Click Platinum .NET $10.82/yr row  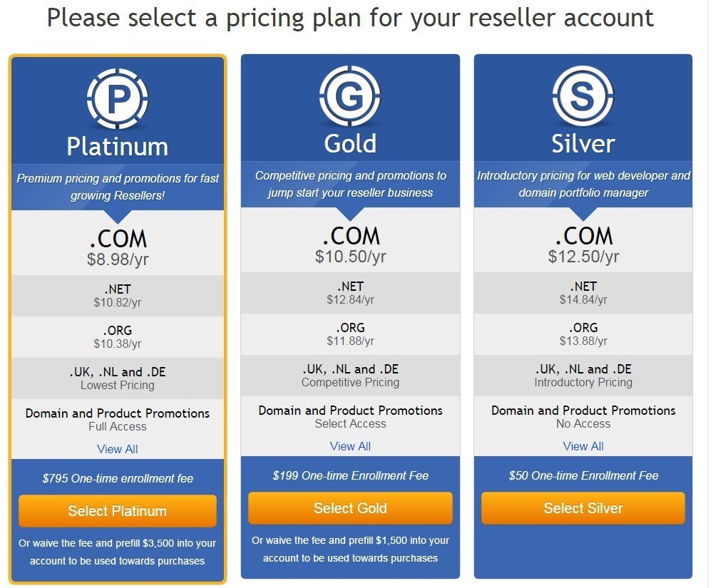118,296
